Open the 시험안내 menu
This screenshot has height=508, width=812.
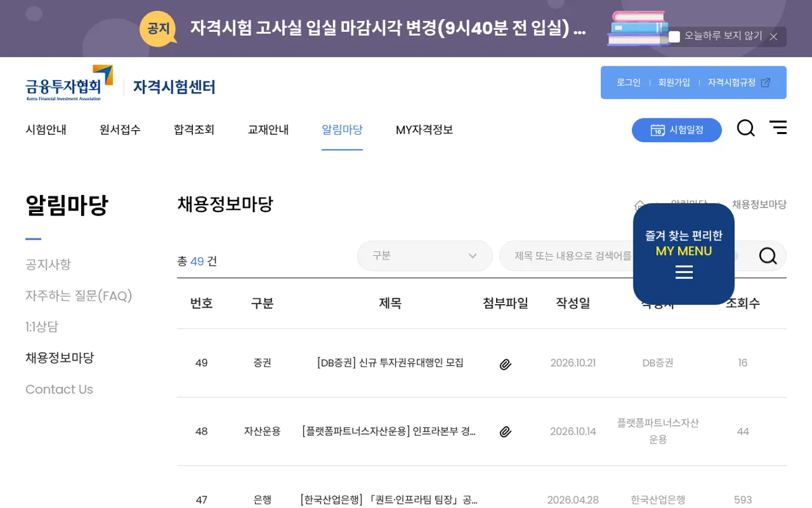(x=46, y=129)
